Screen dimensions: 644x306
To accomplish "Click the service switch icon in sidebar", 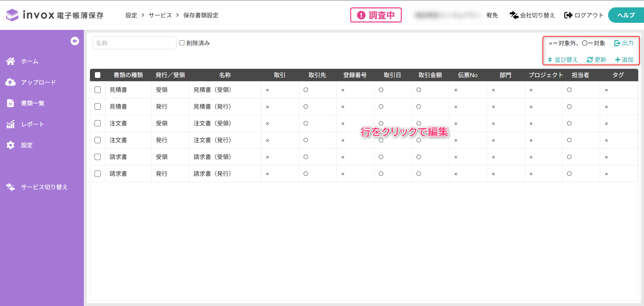I will tap(10, 187).
